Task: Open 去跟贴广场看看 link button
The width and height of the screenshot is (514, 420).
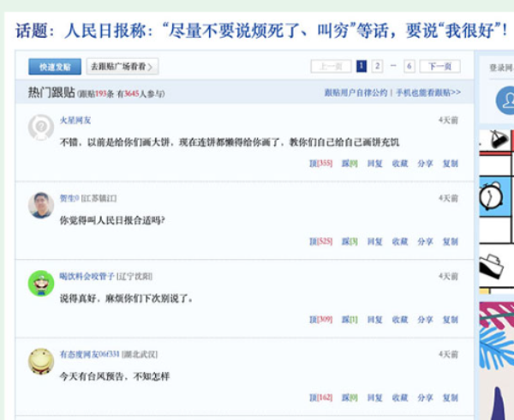Action: tap(123, 67)
